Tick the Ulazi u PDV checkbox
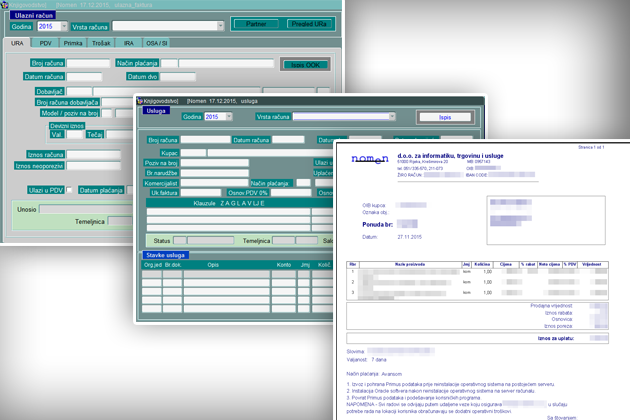Viewport: 630px width, 420px height. pyautogui.click(x=69, y=189)
